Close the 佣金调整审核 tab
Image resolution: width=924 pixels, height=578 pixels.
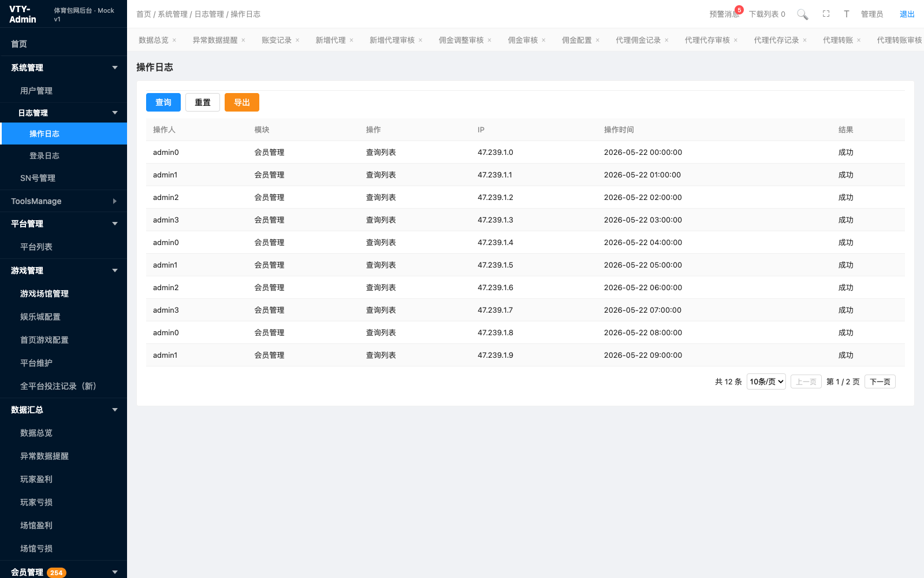(x=489, y=40)
